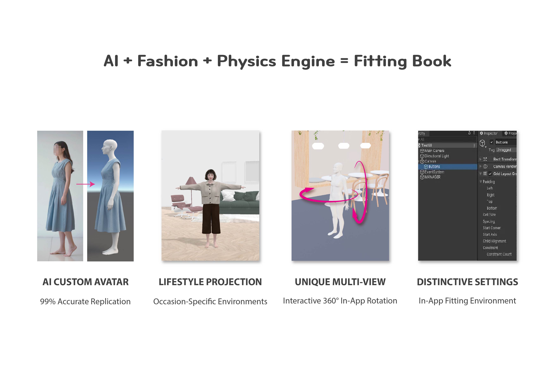Expand the Rect Transform component
This screenshot has height=392, width=555.
480,159
